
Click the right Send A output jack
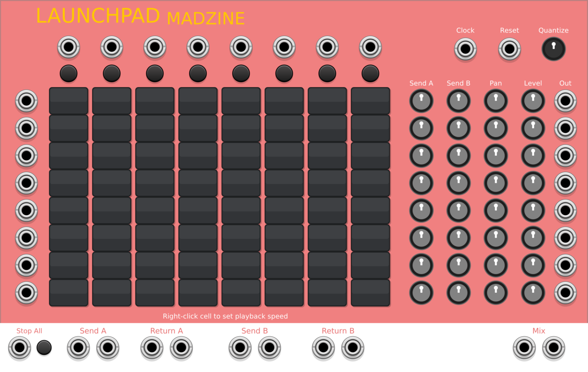pyautogui.click(x=108, y=348)
